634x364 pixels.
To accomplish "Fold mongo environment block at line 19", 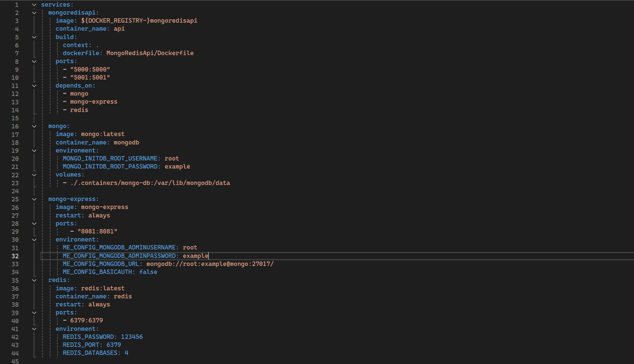I will [x=34, y=151].
